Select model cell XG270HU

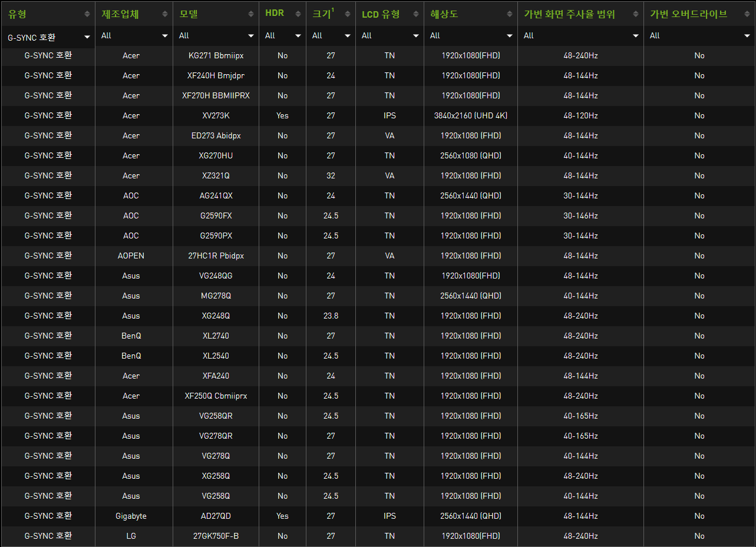click(x=216, y=156)
